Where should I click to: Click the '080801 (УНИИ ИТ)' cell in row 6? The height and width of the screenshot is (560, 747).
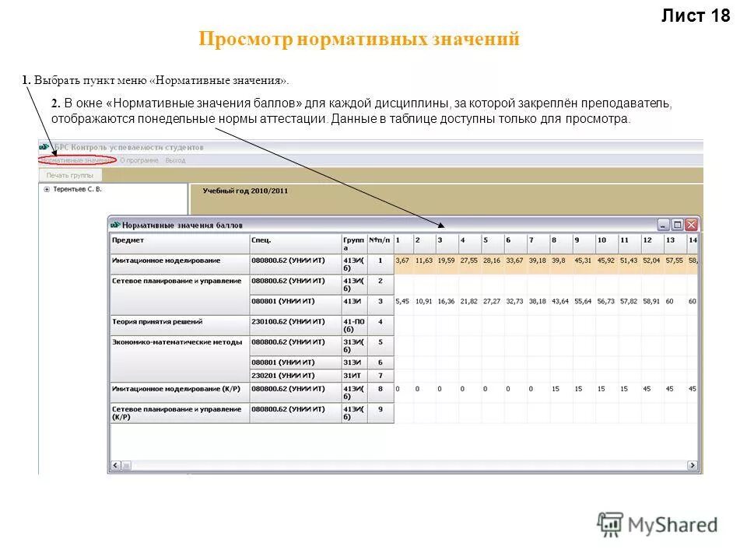click(x=296, y=362)
